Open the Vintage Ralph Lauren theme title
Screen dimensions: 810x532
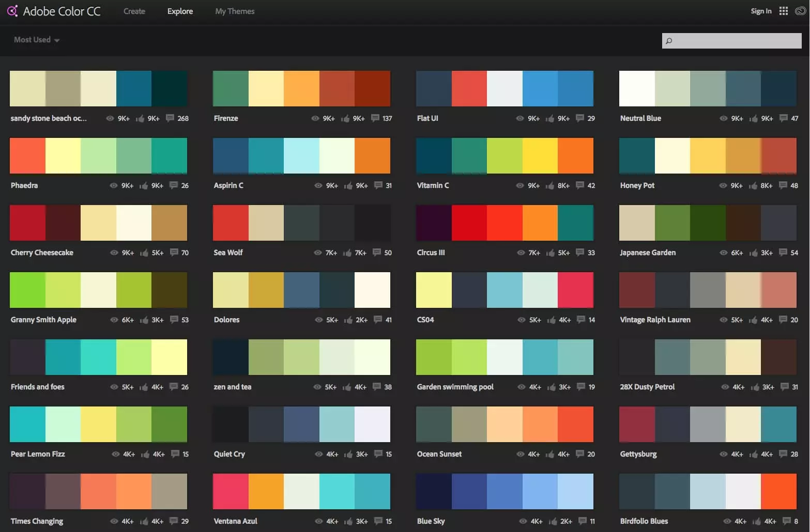click(x=655, y=320)
